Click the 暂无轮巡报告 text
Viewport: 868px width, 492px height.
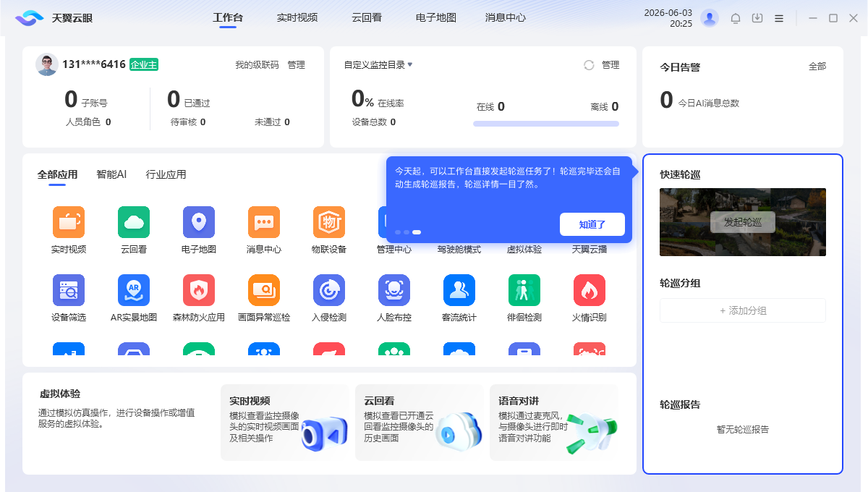click(743, 429)
